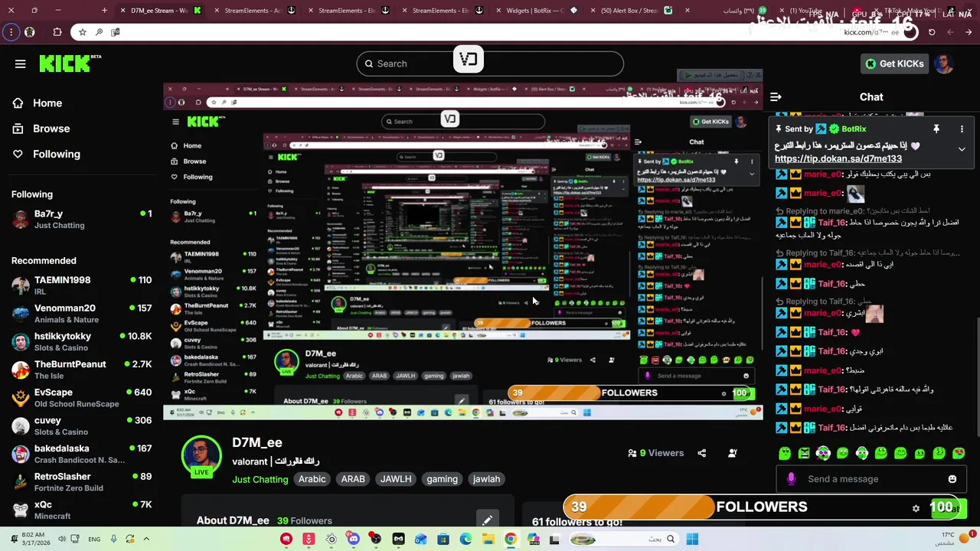980x551 pixels.
Task: Open RetroSlasher recommended channel
Action: pos(82,482)
